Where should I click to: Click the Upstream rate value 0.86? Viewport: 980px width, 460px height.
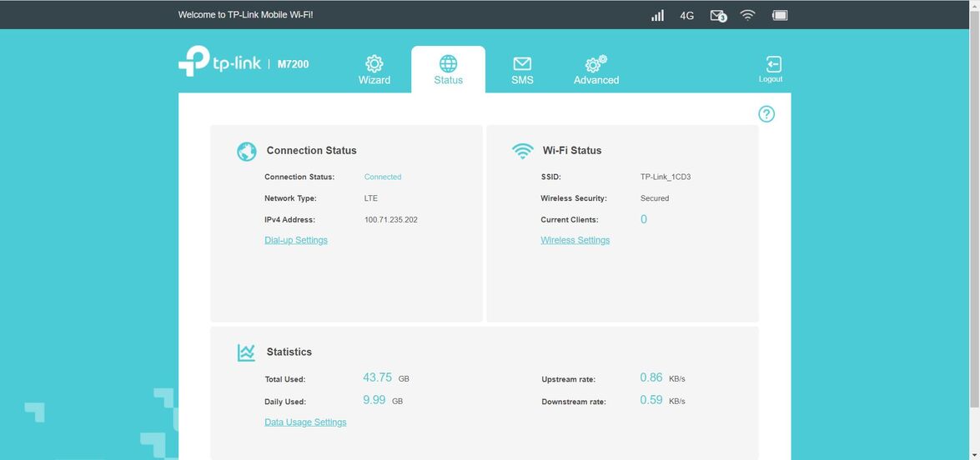click(651, 377)
